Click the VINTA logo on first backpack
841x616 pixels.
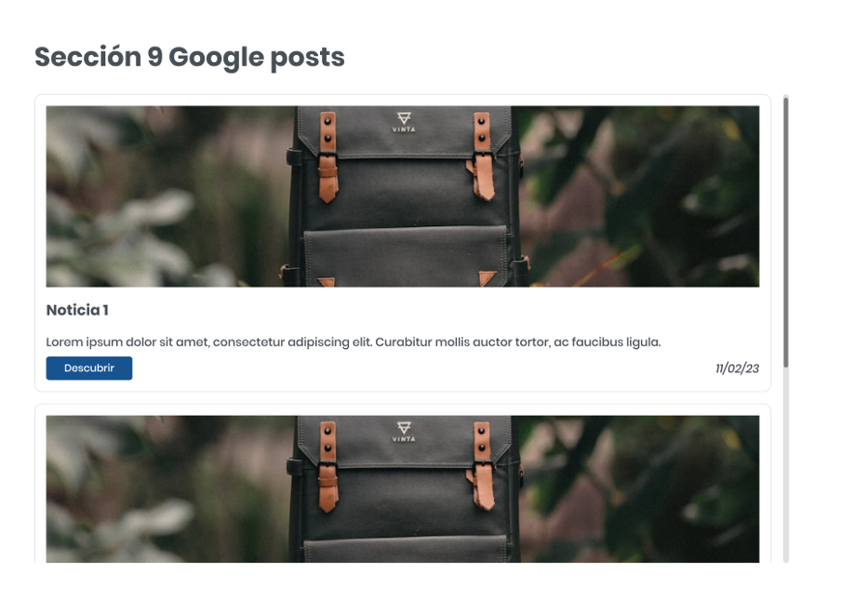click(x=404, y=122)
